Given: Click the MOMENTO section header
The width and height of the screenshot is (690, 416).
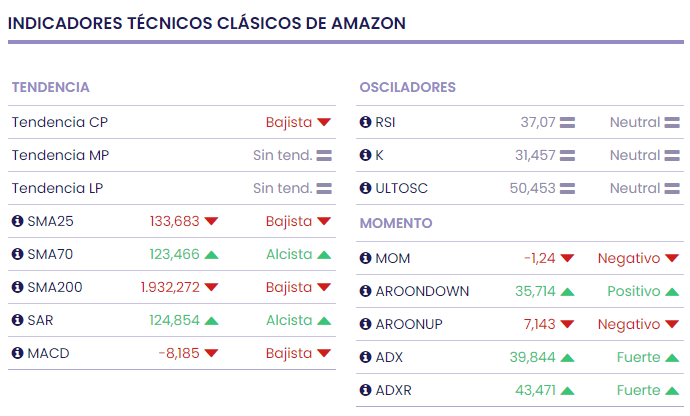Looking at the screenshot, I should tap(396, 224).
